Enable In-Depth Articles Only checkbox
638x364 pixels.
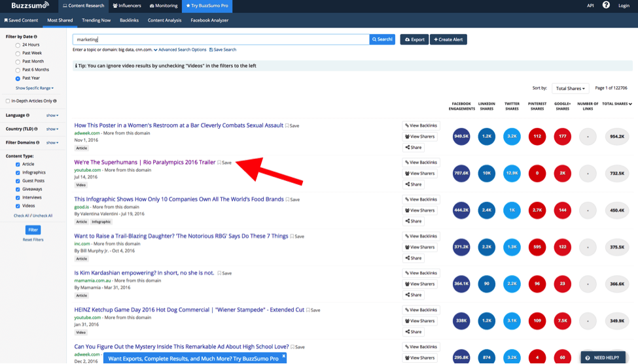pyautogui.click(x=8, y=101)
